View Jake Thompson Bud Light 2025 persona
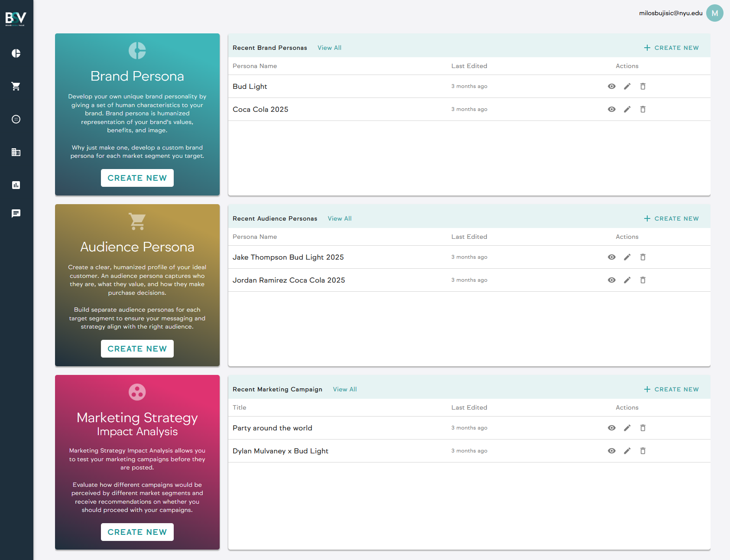This screenshot has height=560, width=730. pyautogui.click(x=611, y=257)
